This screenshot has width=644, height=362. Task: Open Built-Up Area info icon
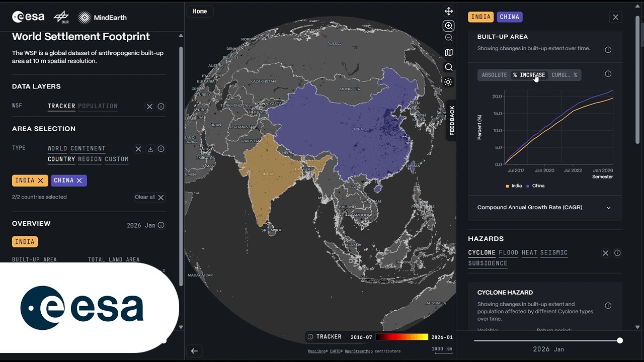pyautogui.click(x=608, y=50)
